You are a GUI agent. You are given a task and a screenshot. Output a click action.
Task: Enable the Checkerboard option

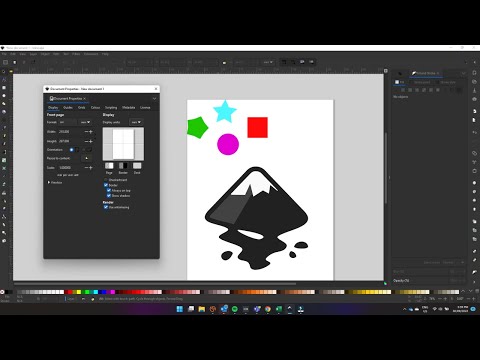coord(106,180)
